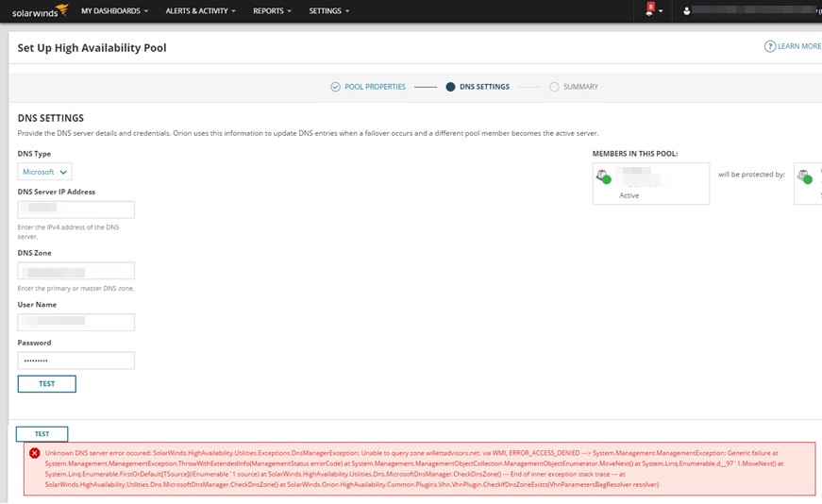The width and height of the screenshot is (822, 504).
Task: Click the active pool member server icon
Action: pos(602,176)
